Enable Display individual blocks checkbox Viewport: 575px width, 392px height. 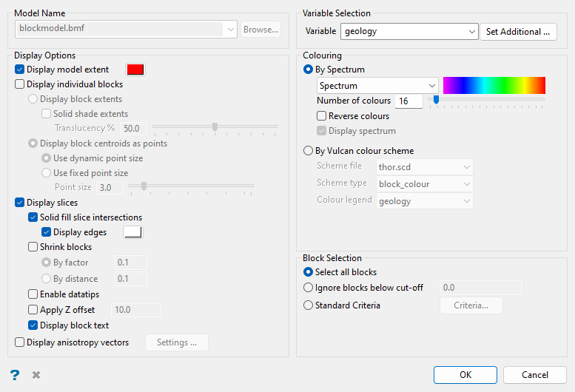pos(20,84)
